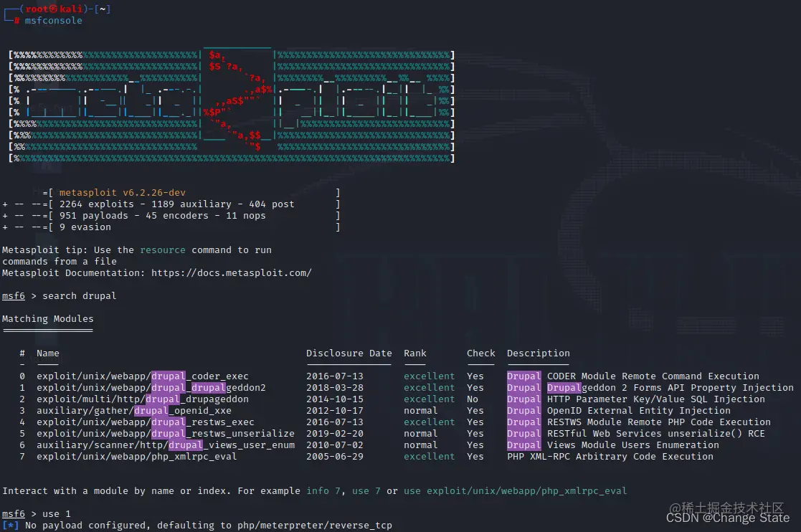
Task: Click description 'Drupalgeddon 2 Forms API Property Injection'
Action: (670, 387)
